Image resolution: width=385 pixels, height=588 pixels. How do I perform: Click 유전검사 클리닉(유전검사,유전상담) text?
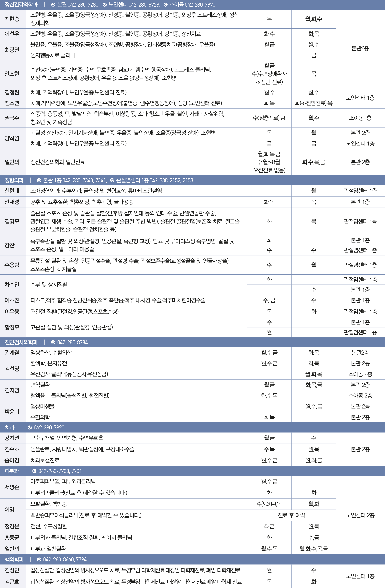(69, 374)
